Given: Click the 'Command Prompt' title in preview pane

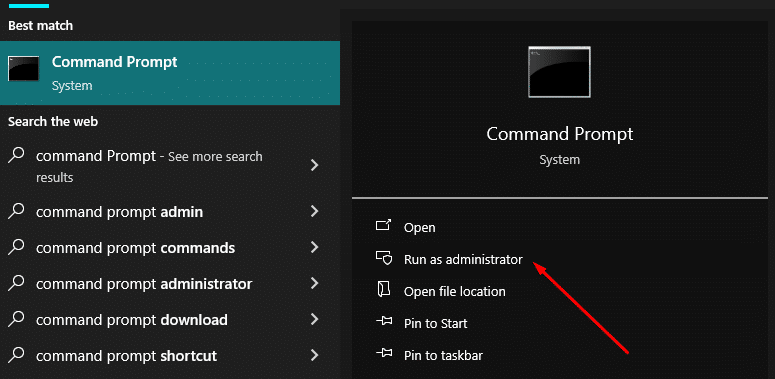Looking at the screenshot, I should point(560,134).
